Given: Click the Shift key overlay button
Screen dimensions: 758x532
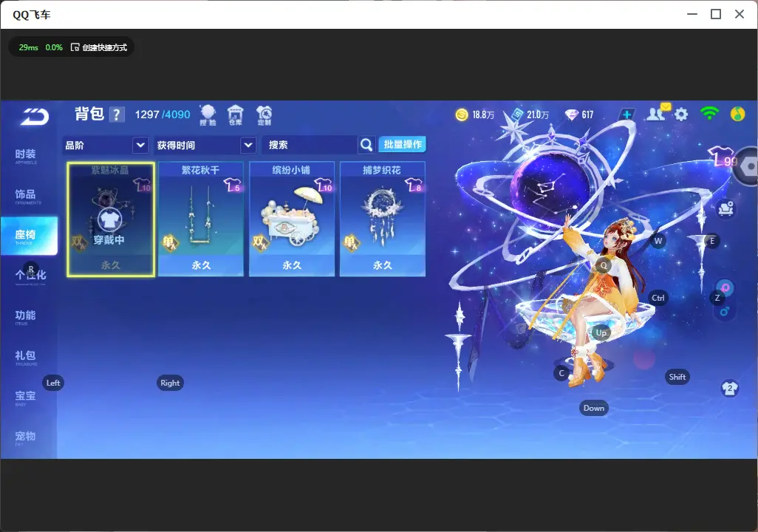Looking at the screenshot, I should (677, 378).
